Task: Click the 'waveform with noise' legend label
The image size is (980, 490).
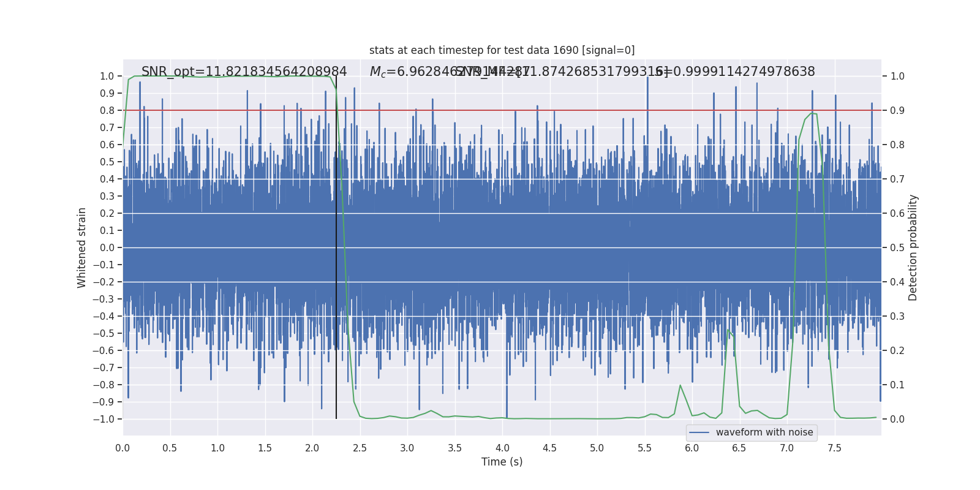Action: (764, 432)
